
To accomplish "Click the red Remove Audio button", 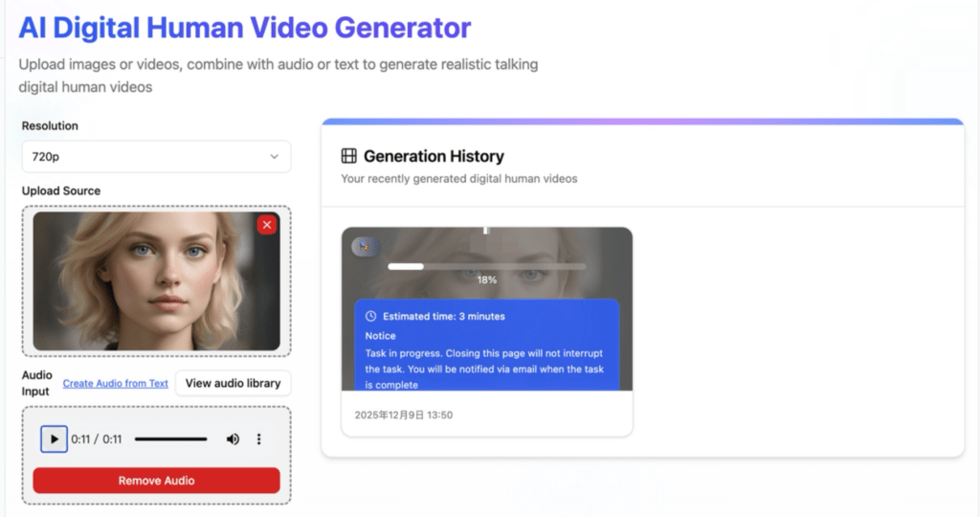I will pyautogui.click(x=156, y=480).
